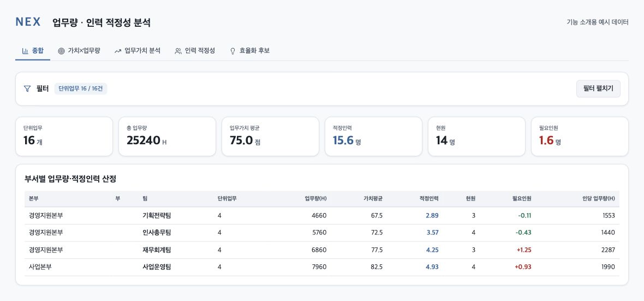
Task: Click the 적정인력 15.6 명 card
Action: click(373, 137)
